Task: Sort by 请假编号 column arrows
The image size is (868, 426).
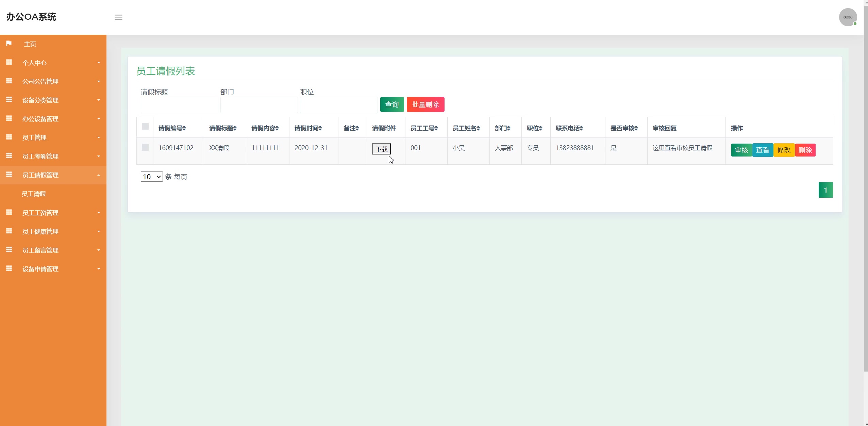Action: point(184,128)
